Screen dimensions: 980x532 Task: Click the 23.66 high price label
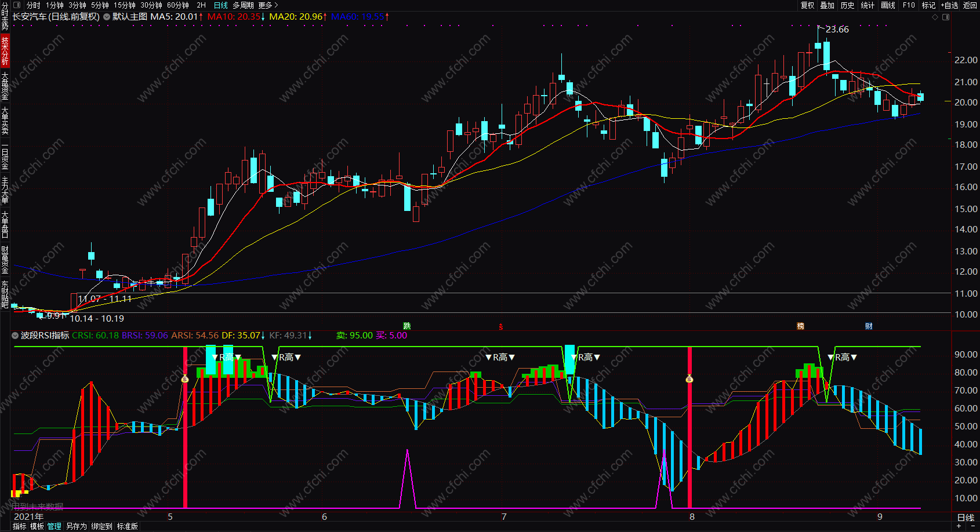click(x=837, y=30)
